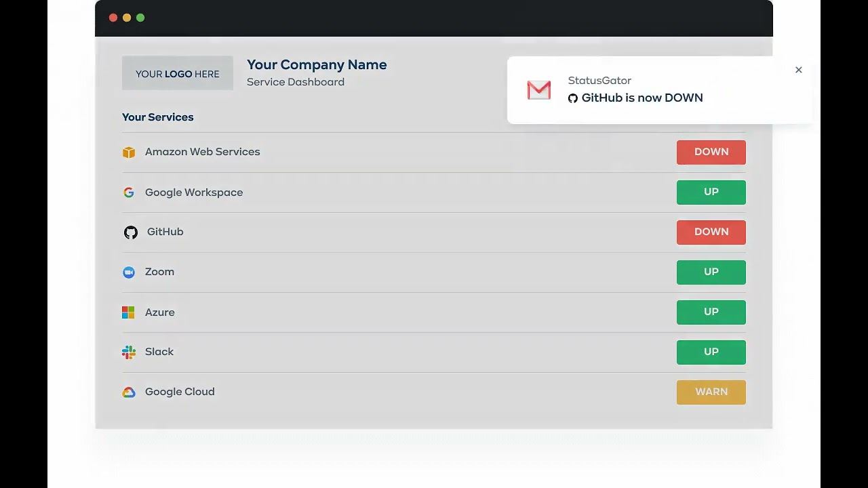Select the Azure service name

160,312
